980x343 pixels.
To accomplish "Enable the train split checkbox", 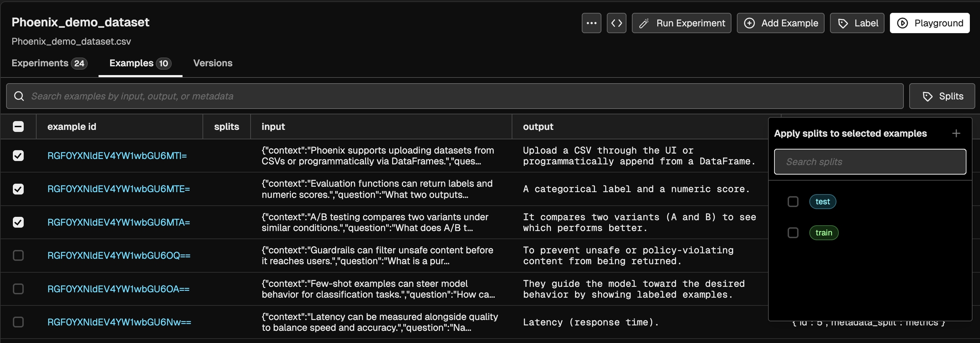I will click(x=793, y=232).
